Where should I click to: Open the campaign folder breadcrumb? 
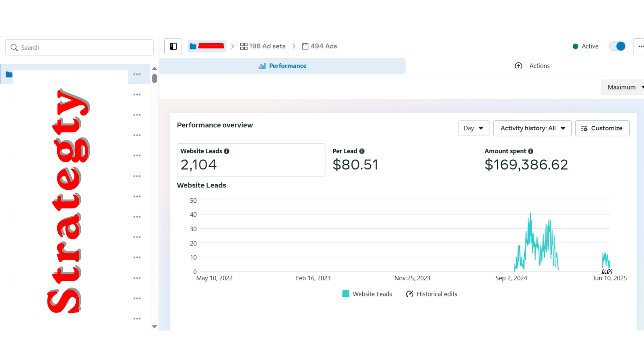[x=206, y=46]
